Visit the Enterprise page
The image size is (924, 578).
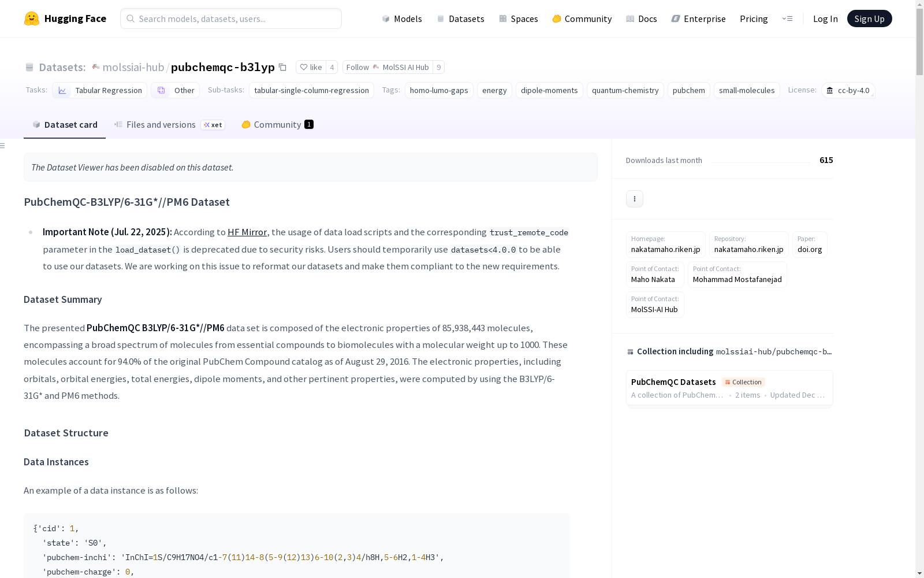[x=698, y=18]
